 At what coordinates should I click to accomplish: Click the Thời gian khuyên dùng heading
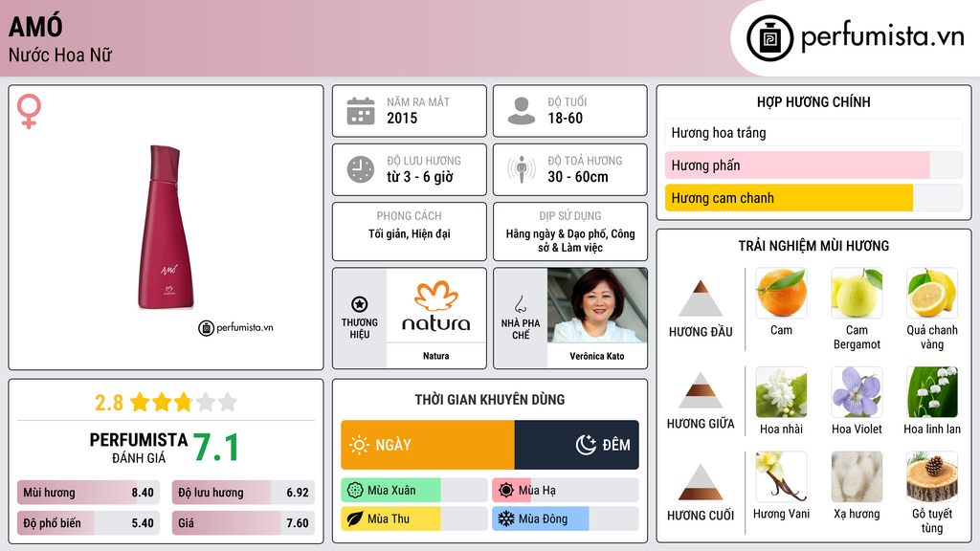point(490,399)
